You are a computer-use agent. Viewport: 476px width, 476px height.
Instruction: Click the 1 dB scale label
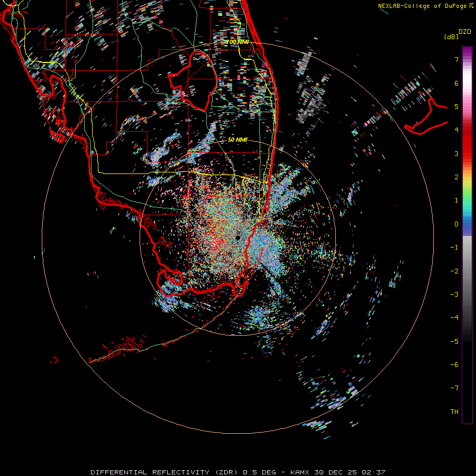456,200
